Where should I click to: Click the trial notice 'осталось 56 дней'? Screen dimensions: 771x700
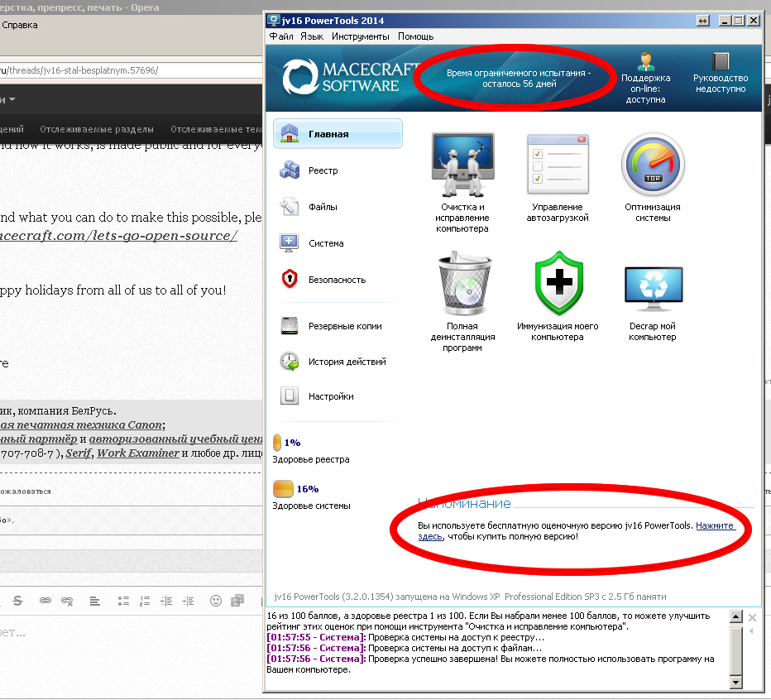tap(520, 84)
